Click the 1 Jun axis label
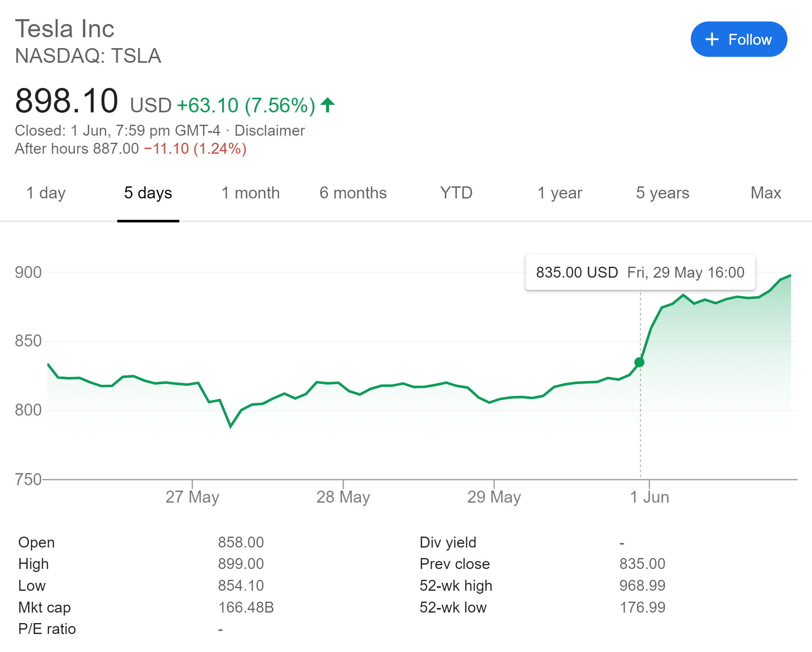The height and width of the screenshot is (652, 812). 649,497
